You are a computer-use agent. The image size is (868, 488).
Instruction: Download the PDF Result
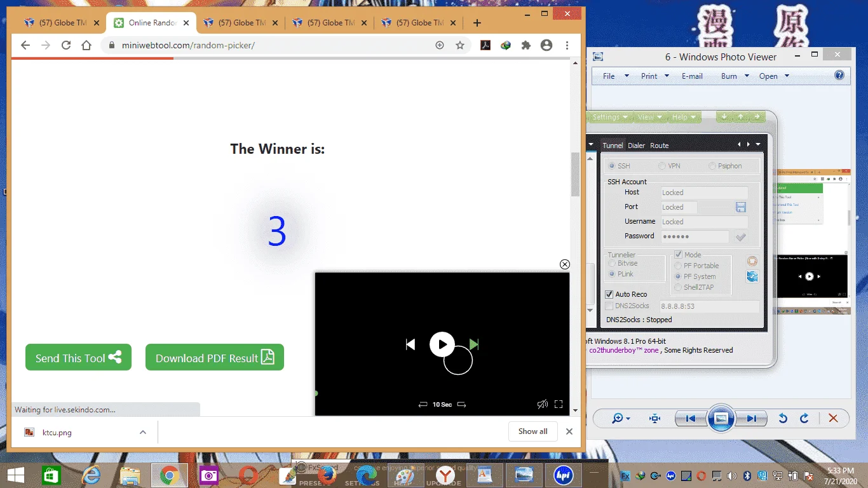coord(215,358)
